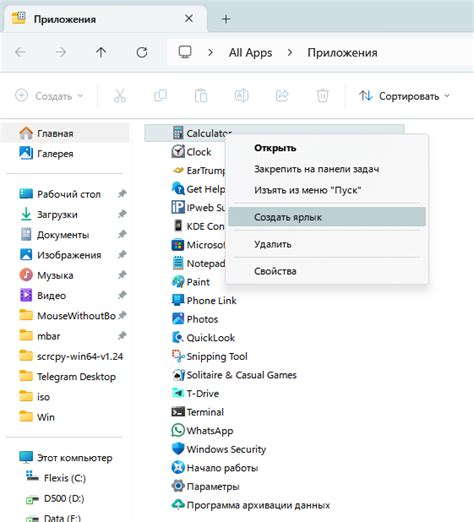
Task: Click All Apps in the breadcrumb
Action: [x=250, y=52]
